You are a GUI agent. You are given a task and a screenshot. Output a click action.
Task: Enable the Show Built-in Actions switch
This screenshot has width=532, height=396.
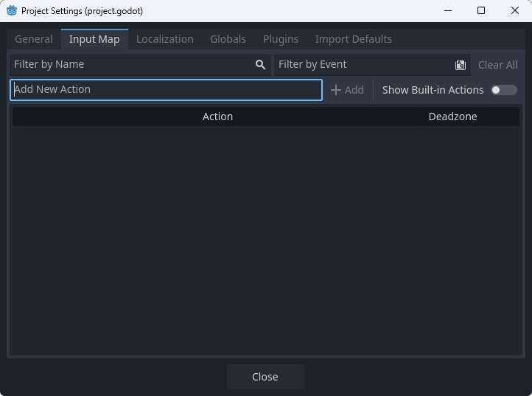(x=504, y=90)
